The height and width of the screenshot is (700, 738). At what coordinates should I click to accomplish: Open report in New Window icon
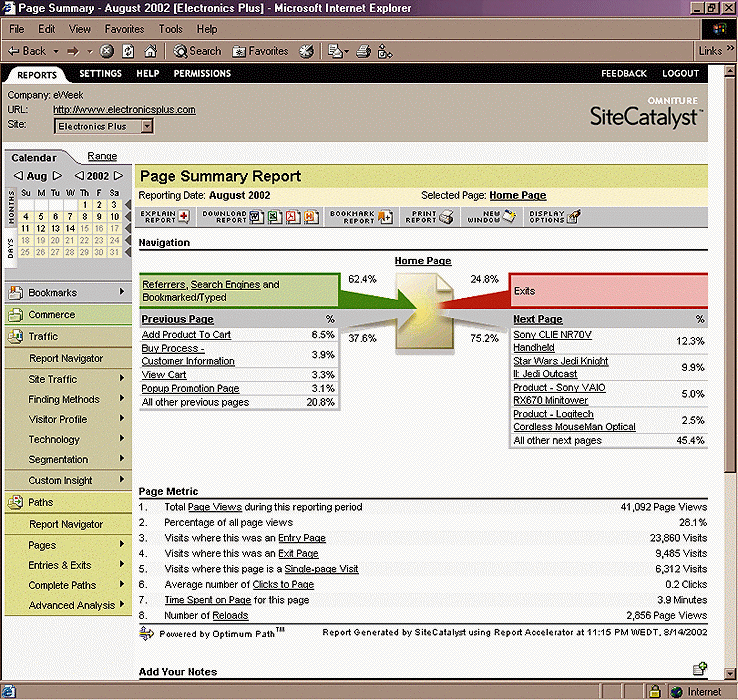[509, 216]
